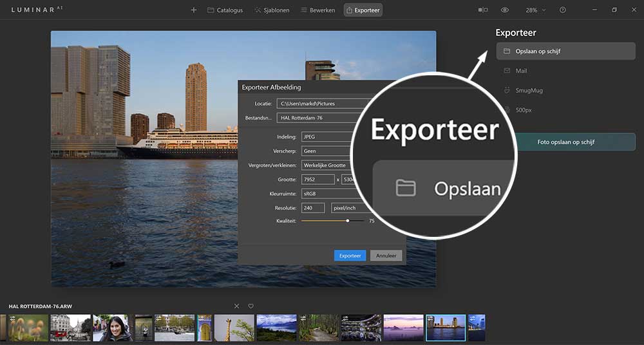Click the file name HAL ROTTERDAM-76.ARW
This screenshot has height=345, width=644.
click(x=40, y=306)
